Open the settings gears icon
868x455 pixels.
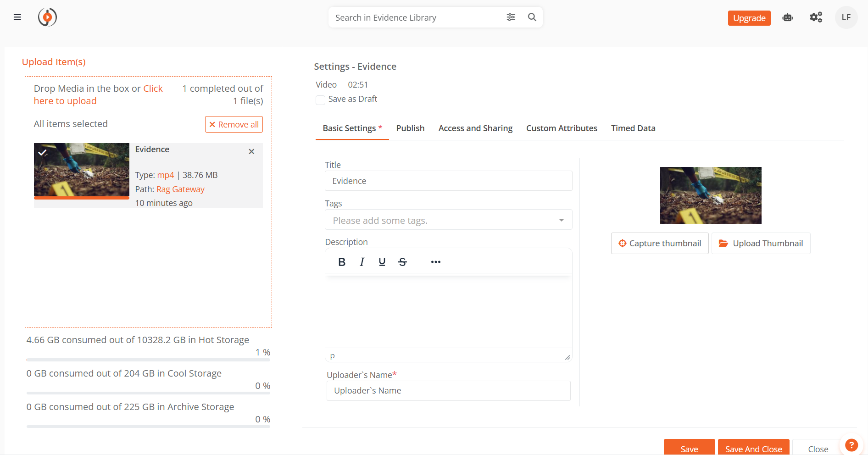tap(816, 17)
